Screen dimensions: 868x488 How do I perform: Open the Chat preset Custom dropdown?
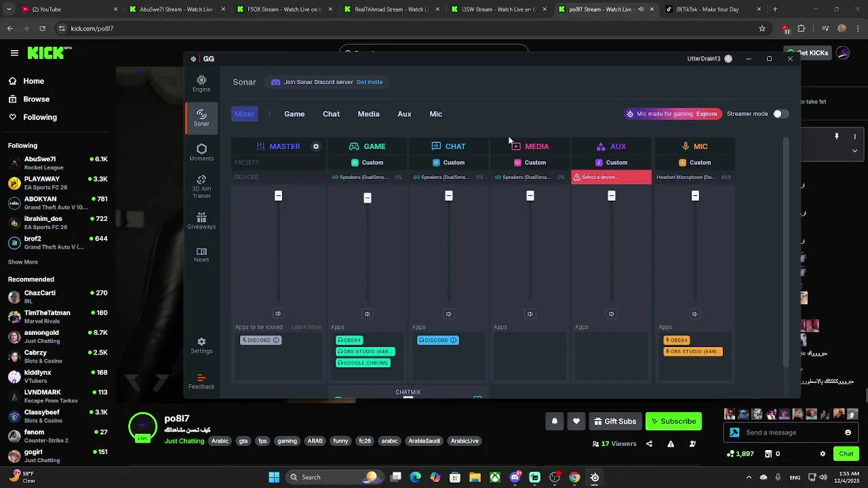[x=449, y=163]
